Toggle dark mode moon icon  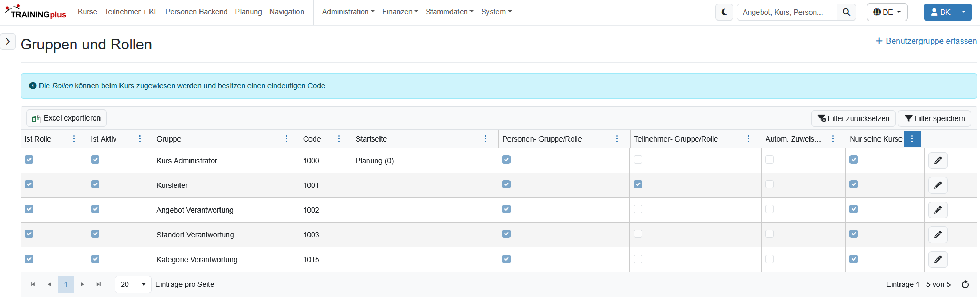[724, 12]
